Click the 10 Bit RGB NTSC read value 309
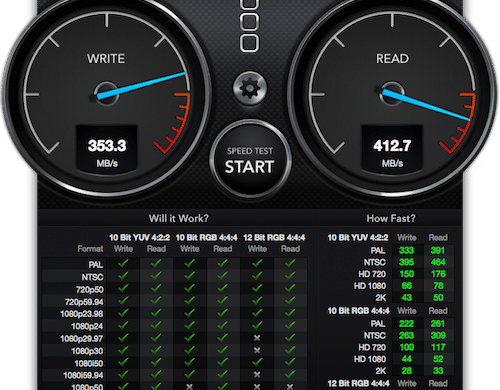The image size is (500, 390). pos(438,335)
